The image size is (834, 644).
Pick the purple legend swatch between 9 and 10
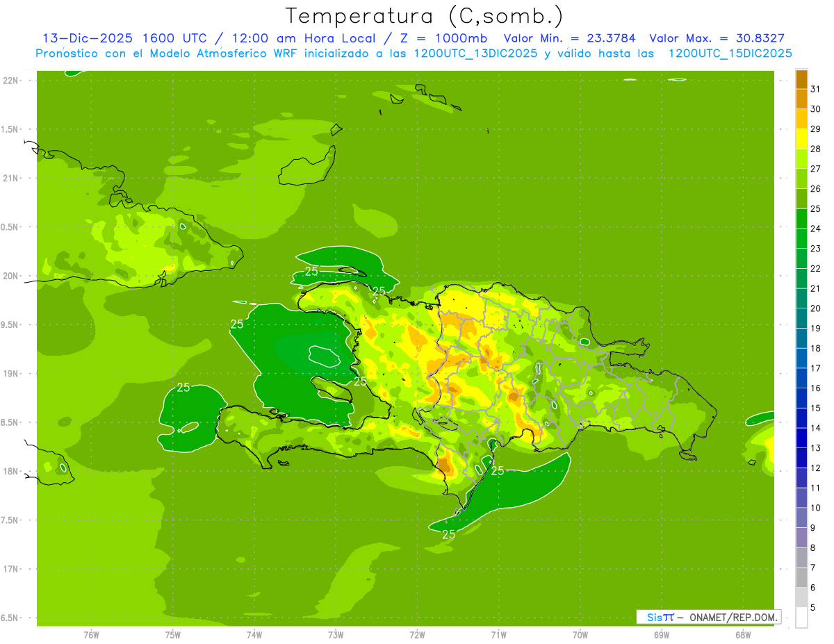point(801,518)
